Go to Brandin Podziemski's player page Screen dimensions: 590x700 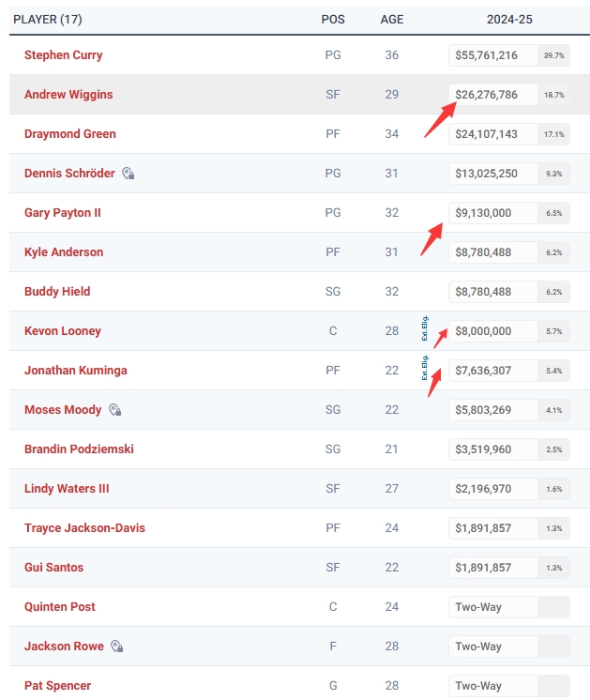[79, 449]
